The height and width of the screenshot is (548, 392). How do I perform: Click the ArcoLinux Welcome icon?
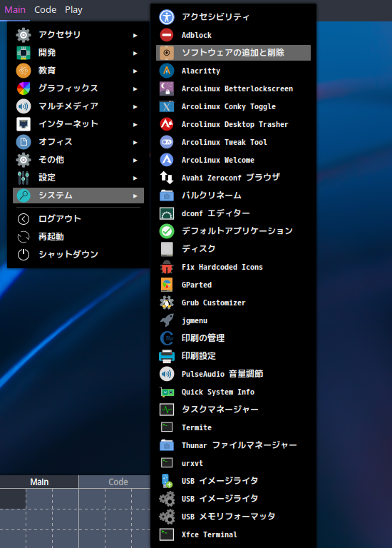(167, 160)
